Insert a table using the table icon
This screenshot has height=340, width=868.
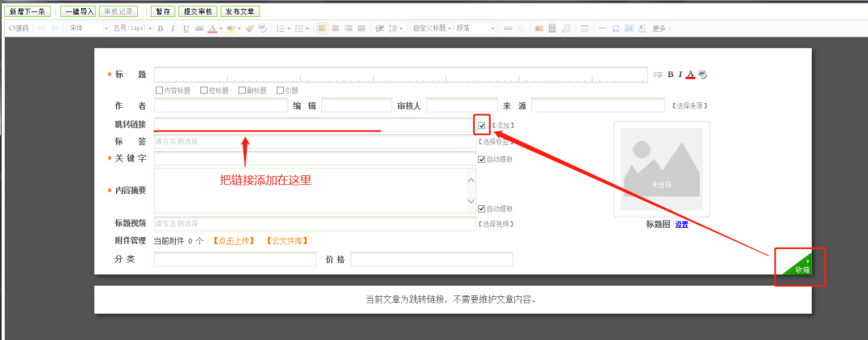point(584,28)
